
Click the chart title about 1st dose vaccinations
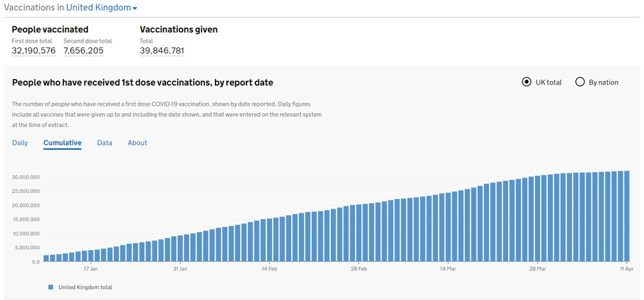(x=143, y=82)
